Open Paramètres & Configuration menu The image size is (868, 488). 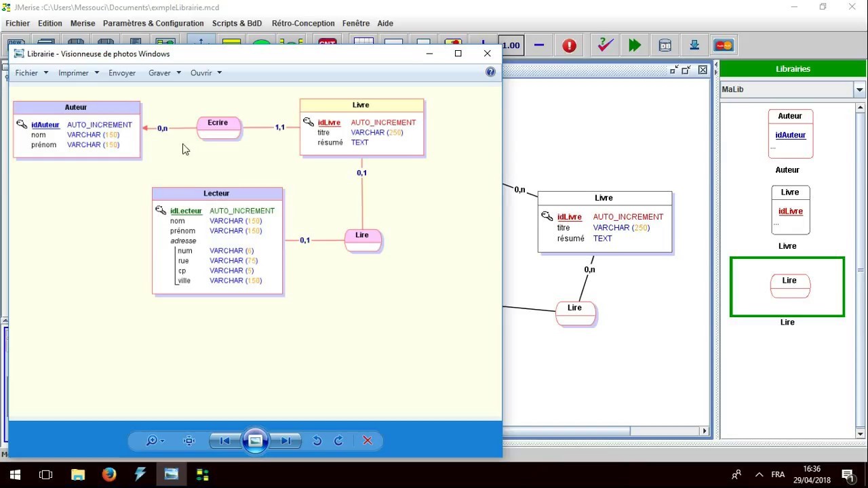tap(153, 23)
